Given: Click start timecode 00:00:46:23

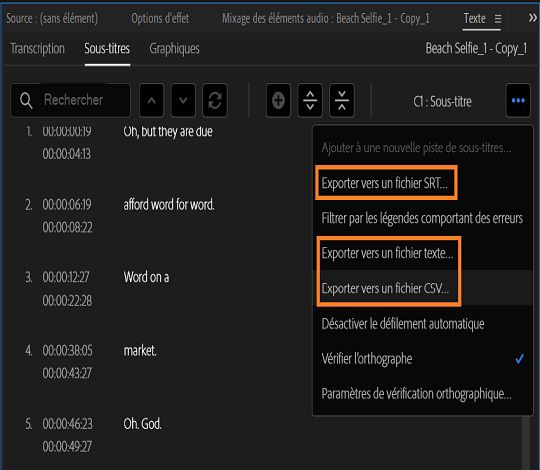Looking at the screenshot, I should pyautogui.click(x=68, y=424).
